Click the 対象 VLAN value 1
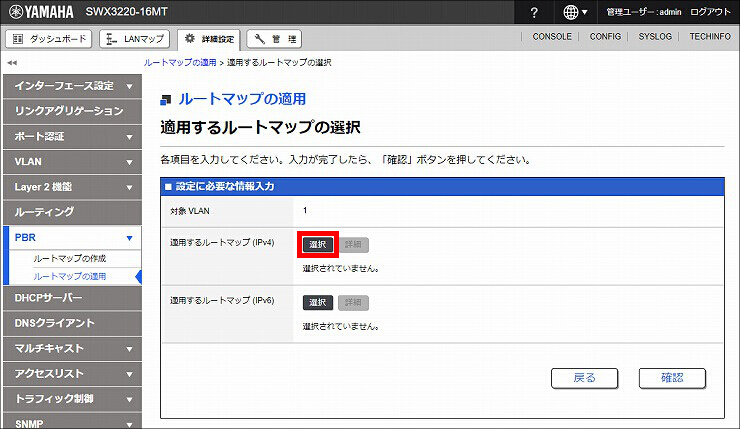Image resolution: width=740 pixels, height=429 pixels. pos(305,210)
